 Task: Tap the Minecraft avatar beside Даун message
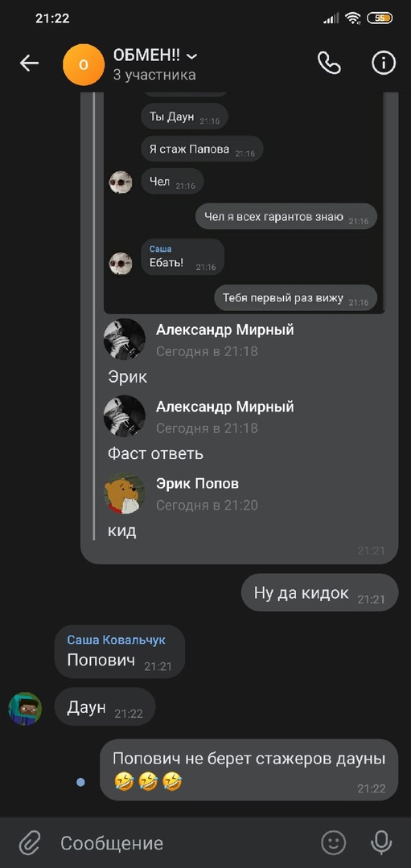tap(25, 709)
